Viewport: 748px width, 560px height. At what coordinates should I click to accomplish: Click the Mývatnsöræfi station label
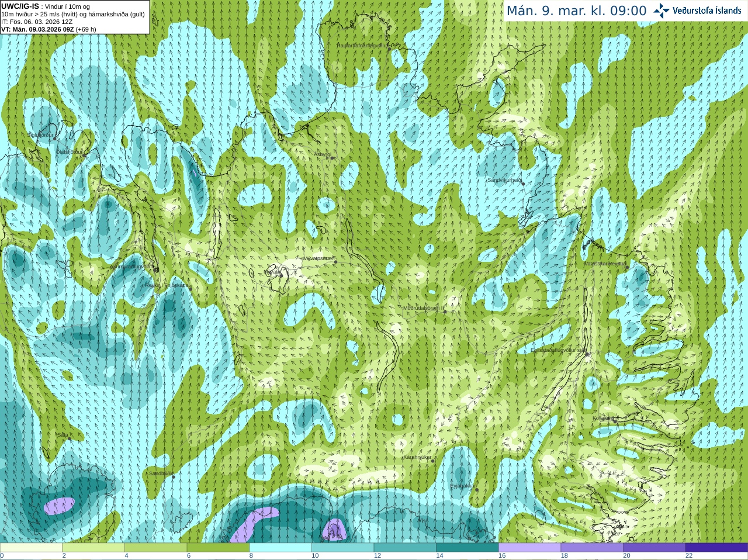pos(318,258)
